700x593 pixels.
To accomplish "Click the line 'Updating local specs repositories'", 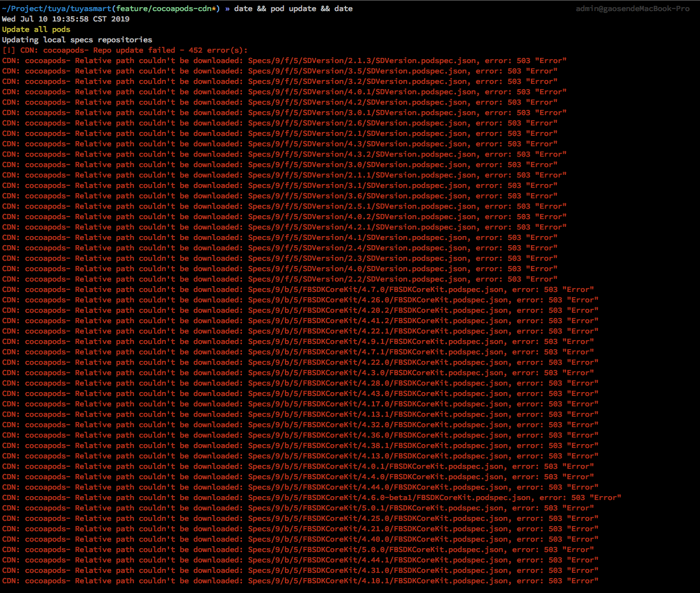I will (77, 40).
